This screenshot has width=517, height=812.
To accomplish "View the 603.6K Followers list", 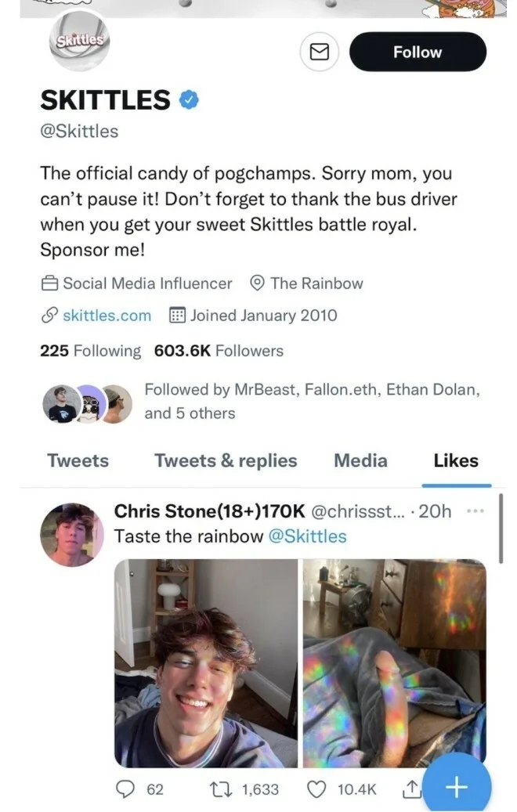I will coord(219,351).
